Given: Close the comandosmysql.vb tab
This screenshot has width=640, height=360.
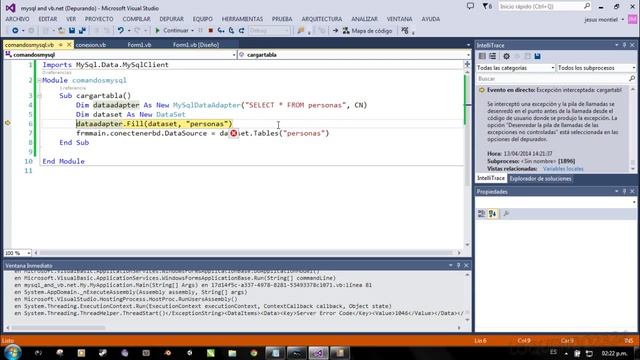Looking at the screenshot, I should click(69, 44).
